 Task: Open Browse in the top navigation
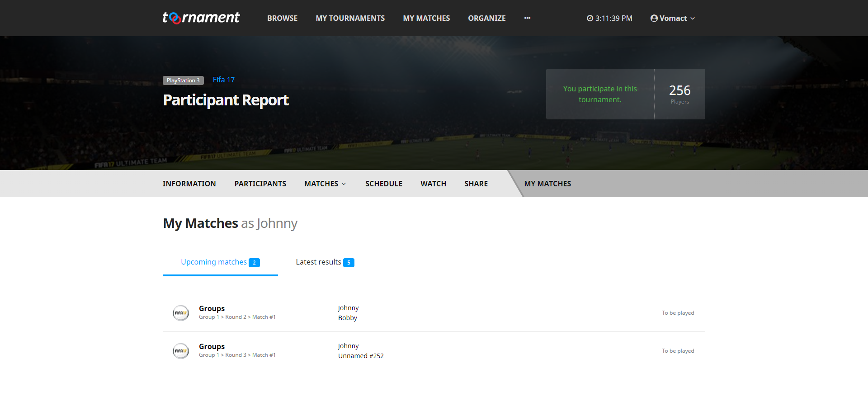(282, 18)
